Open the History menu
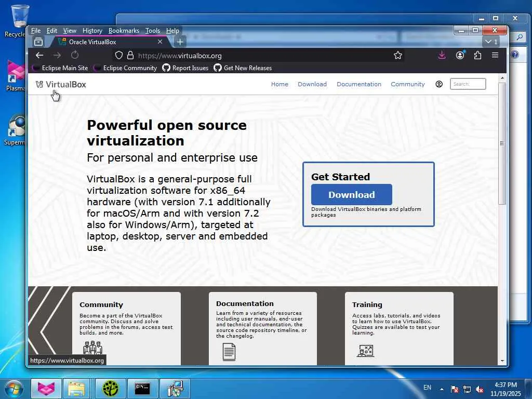 (92, 31)
